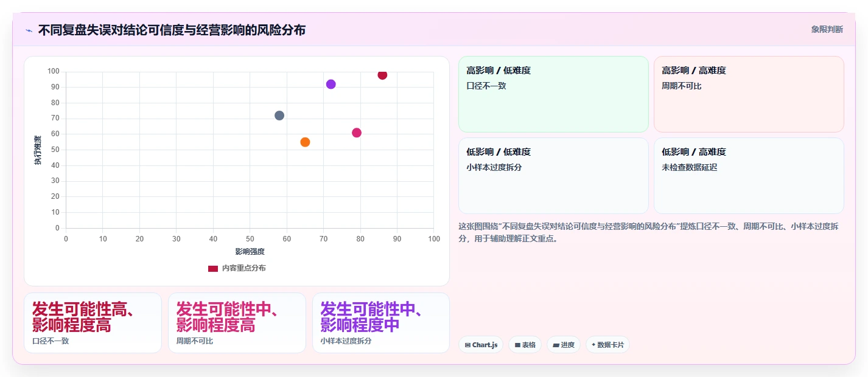Click the lightning icon beside the title
This screenshot has height=377, width=868.
(29, 30)
